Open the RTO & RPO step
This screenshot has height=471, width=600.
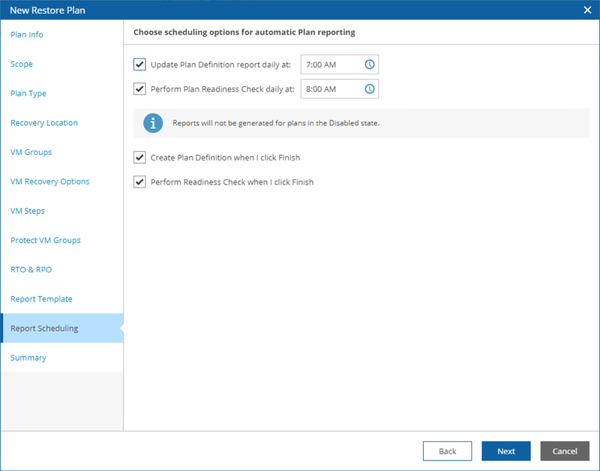tap(31, 270)
